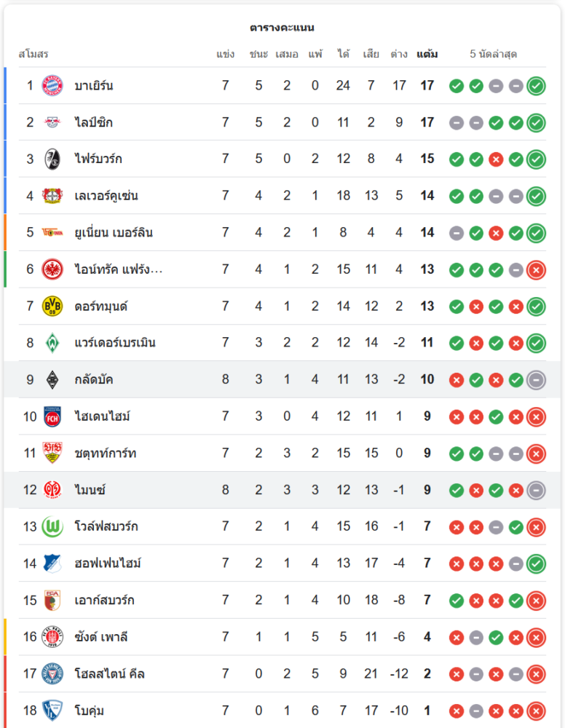Open the ไฮเดนไฮม์ team link
This screenshot has width=565, height=728.
[x=103, y=416]
